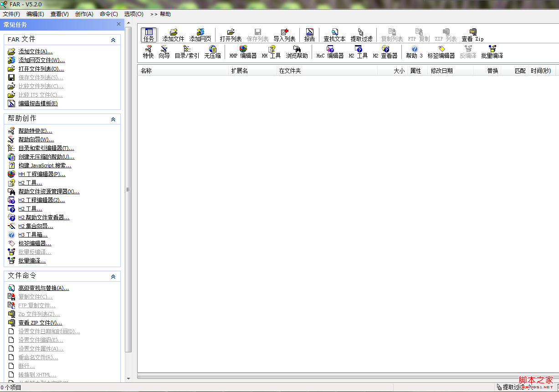This screenshot has height=392, width=559.
Task: Open the HHP 编辑器 tool
Action: coord(243,52)
